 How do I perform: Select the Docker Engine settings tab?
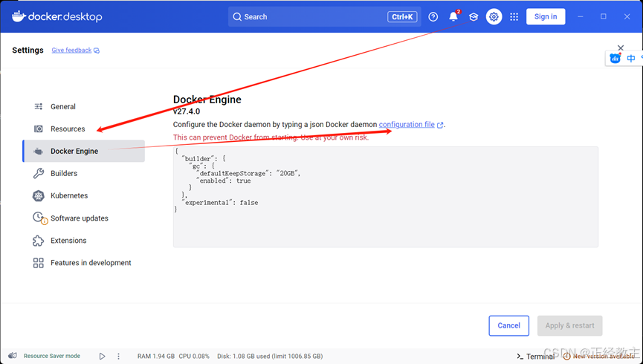(84, 151)
